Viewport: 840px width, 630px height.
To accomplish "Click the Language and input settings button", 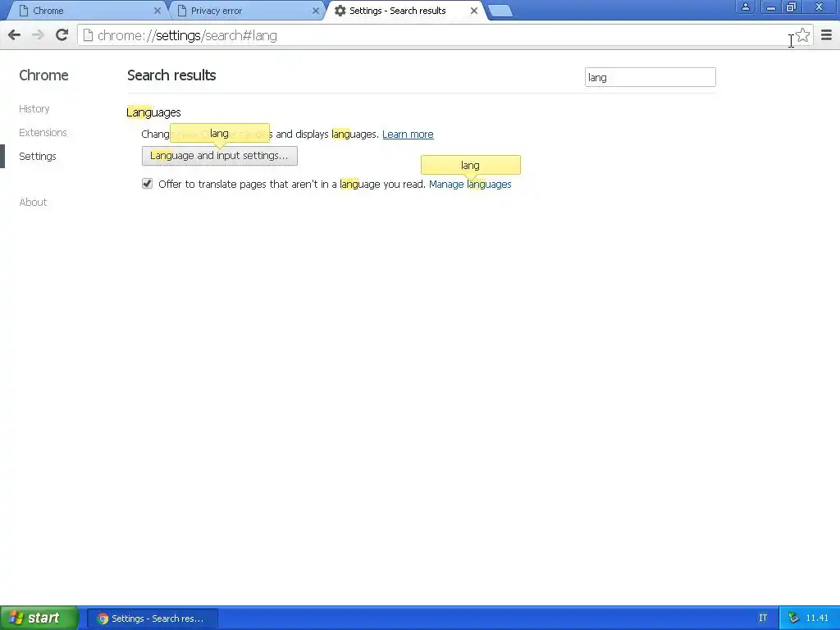I will click(220, 156).
